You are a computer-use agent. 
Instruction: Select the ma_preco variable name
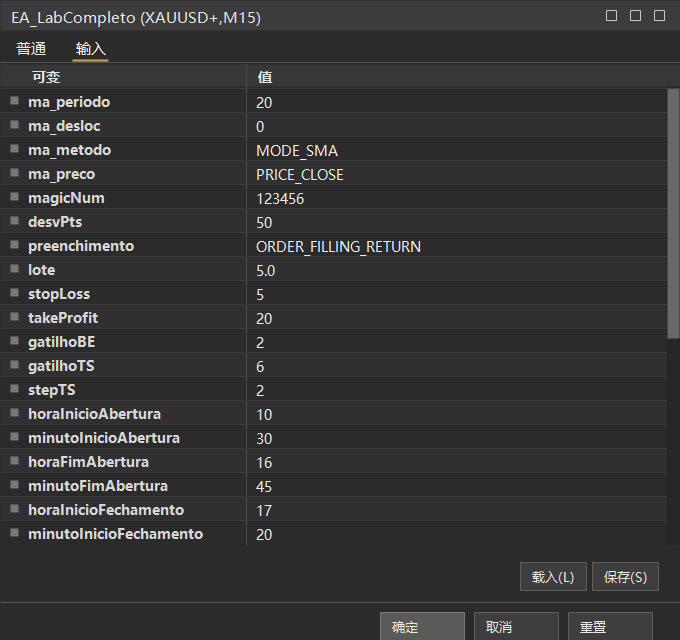tap(62, 174)
